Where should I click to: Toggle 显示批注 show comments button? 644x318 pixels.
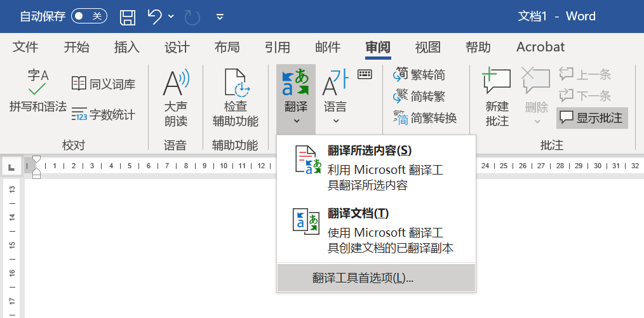[592, 118]
